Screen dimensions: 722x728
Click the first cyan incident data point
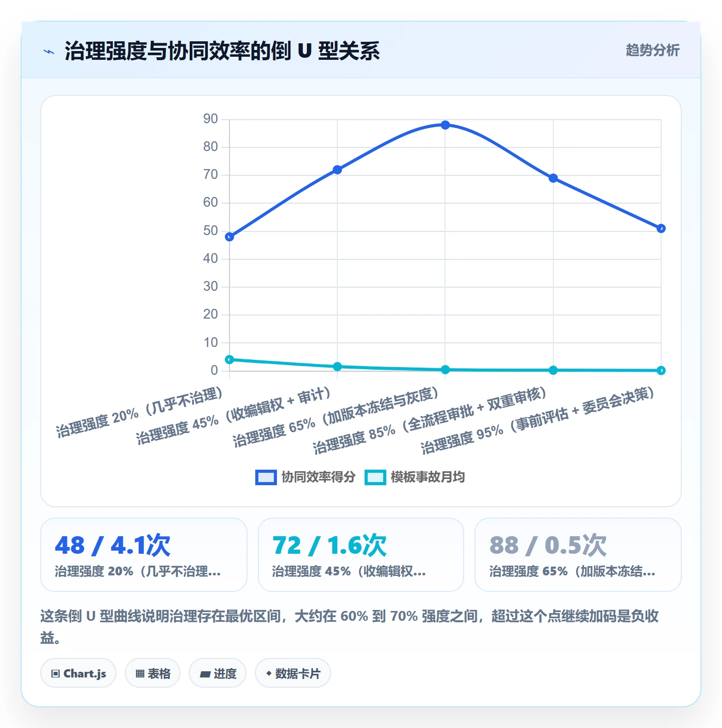(229, 359)
